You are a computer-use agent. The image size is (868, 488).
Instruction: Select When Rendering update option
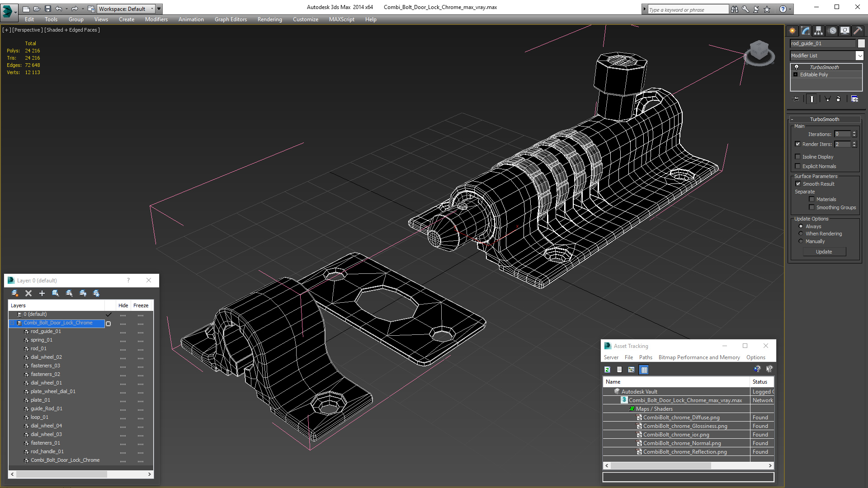801,234
